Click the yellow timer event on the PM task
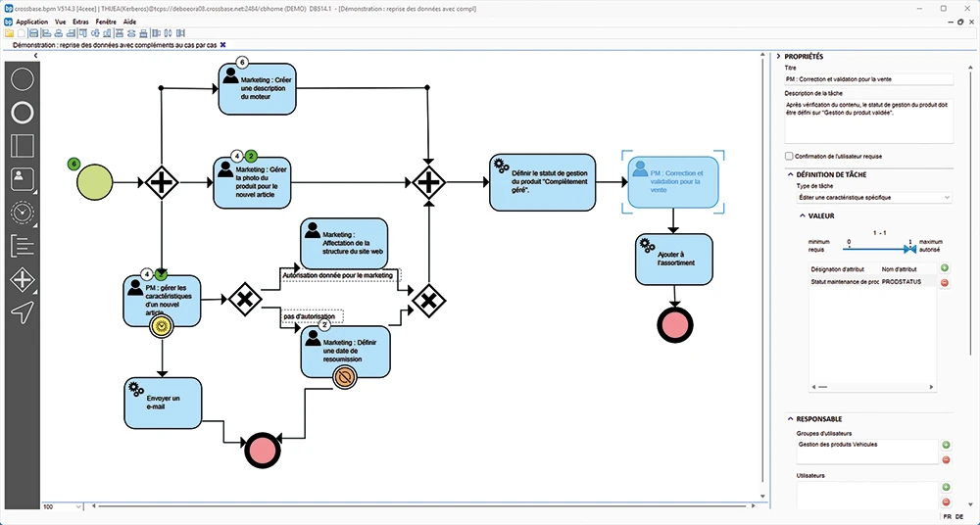This screenshot has width=980, height=525. tap(162, 325)
